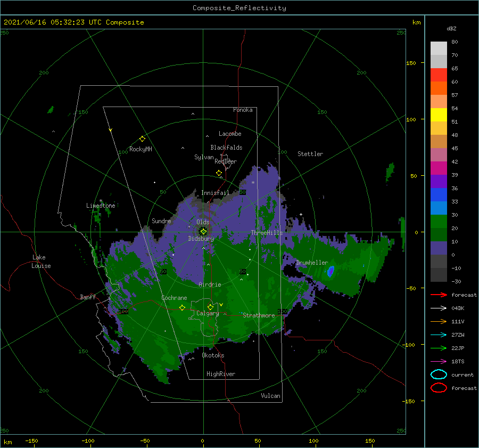Click the HighRiver city label
Screen dimensions: 479x448
pos(221,374)
